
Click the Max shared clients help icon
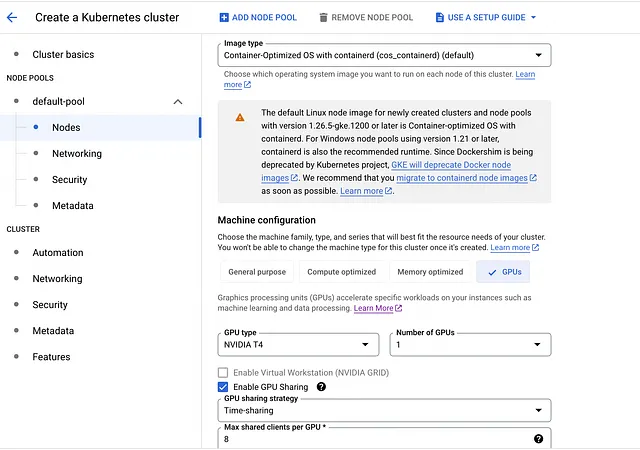[538, 438]
